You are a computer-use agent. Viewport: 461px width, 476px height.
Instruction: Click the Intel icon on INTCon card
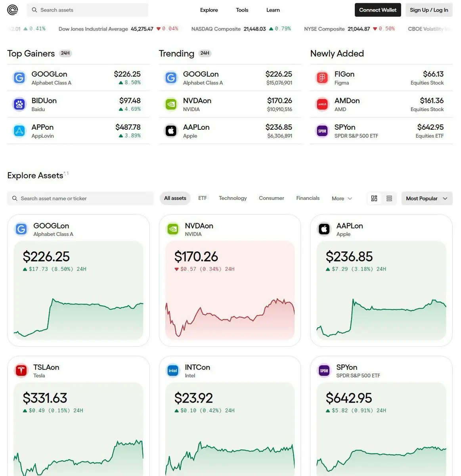173,370
